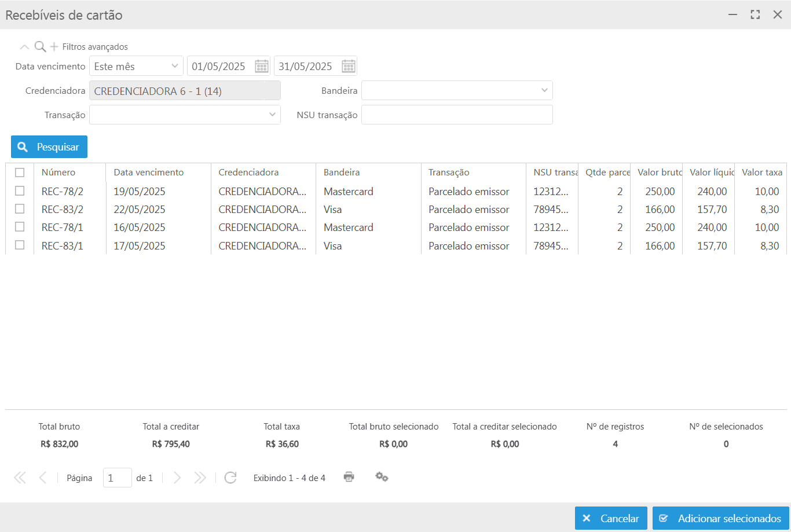
Task: Click the Pesquisar button
Action: tap(49, 147)
